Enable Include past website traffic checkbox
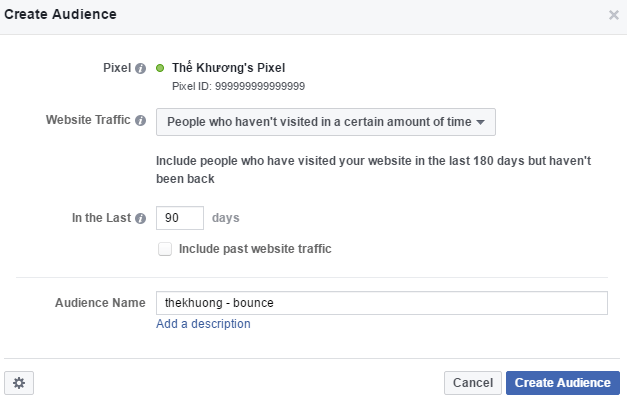627x402 pixels. click(x=165, y=249)
